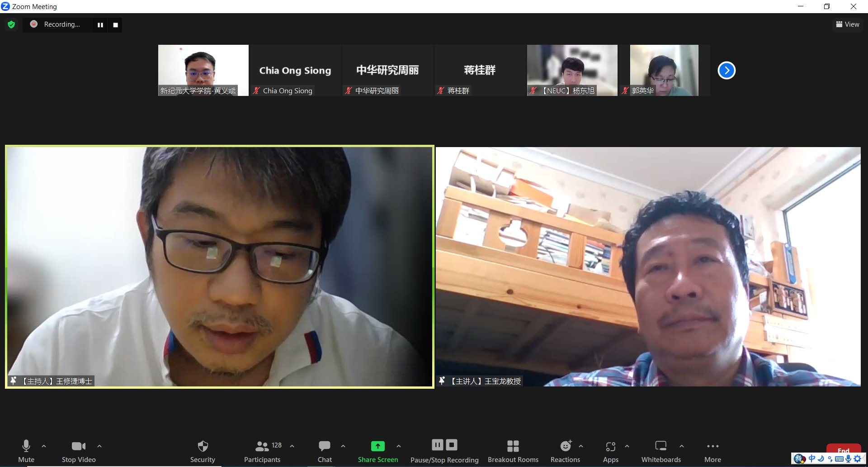
Task: Click muted mic icon on 郭英华
Action: (x=626, y=91)
